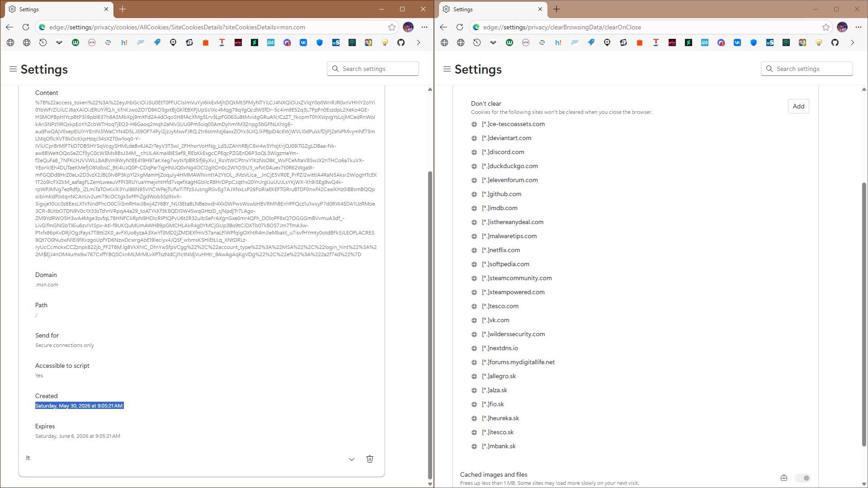Toggle Cached images and files clearing on close

click(x=803, y=478)
